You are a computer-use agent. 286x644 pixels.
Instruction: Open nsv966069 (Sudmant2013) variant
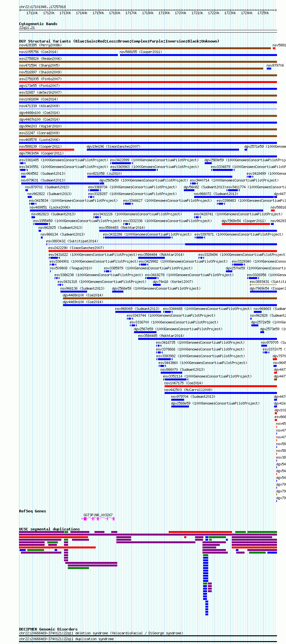137,309
